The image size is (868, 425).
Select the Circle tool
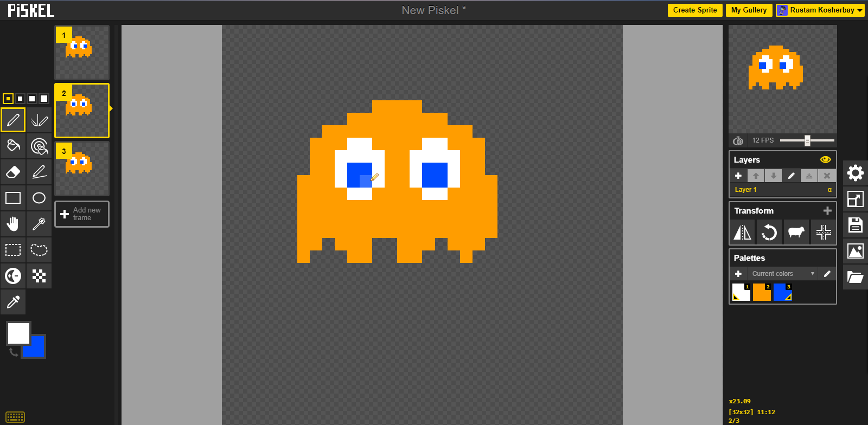click(39, 198)
